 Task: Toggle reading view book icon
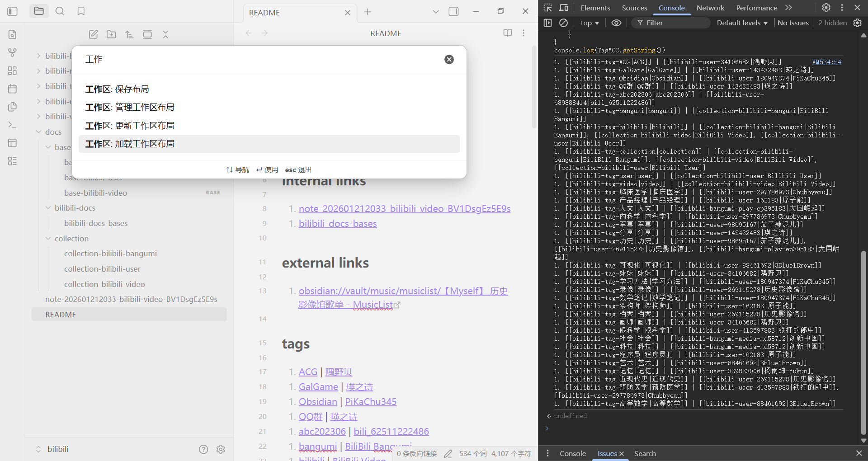click(x=508, y=33)
